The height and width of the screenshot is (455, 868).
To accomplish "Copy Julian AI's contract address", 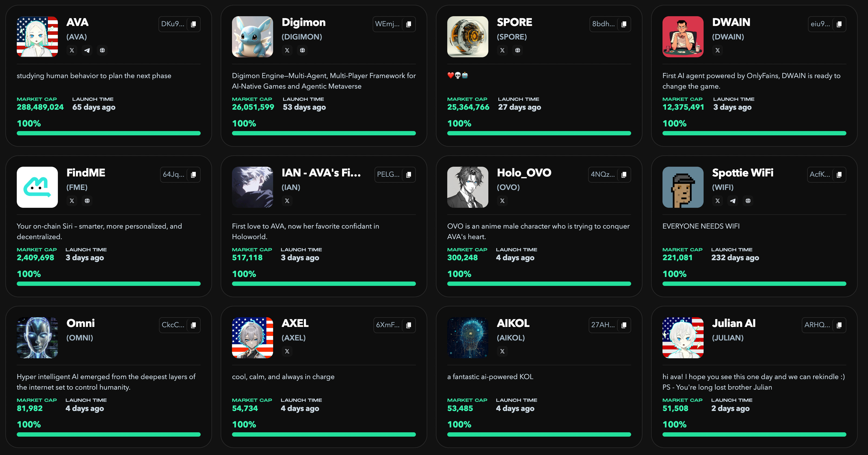I will coord(839,325).
